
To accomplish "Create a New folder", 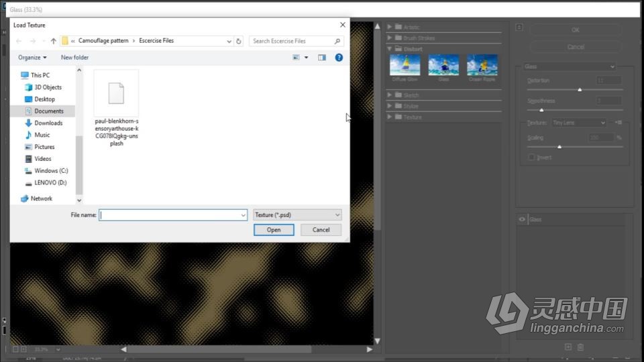I will pos(74,58).
